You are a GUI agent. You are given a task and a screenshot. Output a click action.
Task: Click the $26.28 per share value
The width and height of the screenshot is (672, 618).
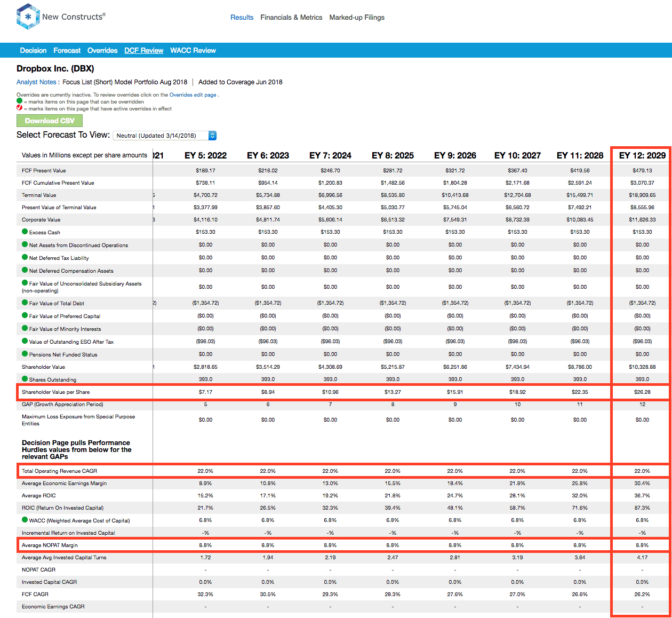click(642, 392)
